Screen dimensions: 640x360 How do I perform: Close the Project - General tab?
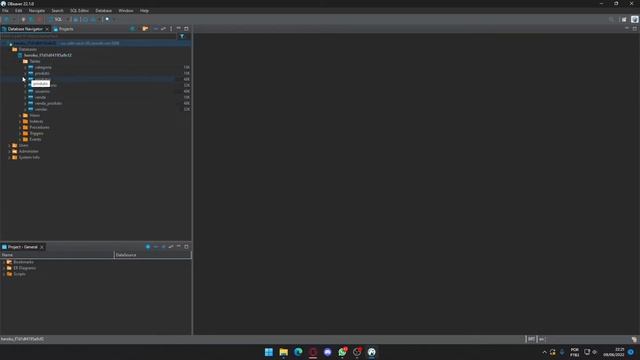tap(42, 247)
